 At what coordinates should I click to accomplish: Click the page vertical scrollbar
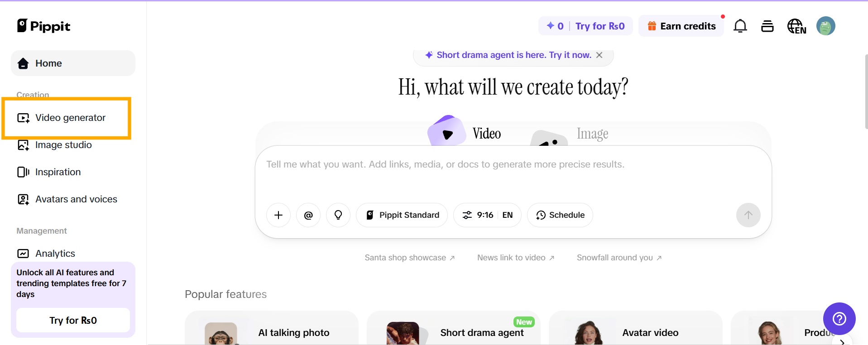[x=866, y=91]
